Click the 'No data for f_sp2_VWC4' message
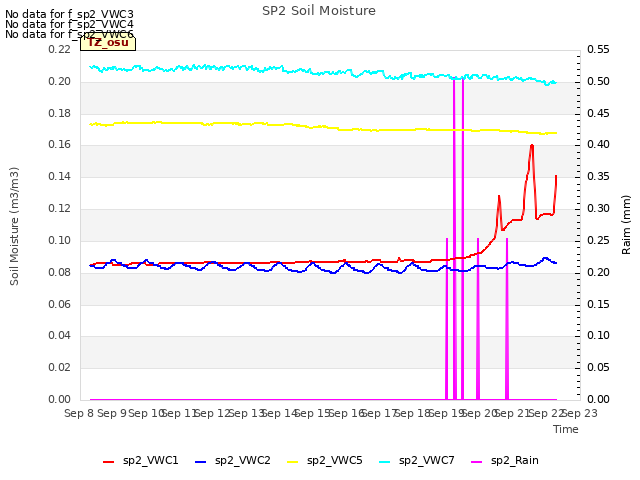Image resolution: width=640 pixels, height=480 pixels. tap(69, 24)
